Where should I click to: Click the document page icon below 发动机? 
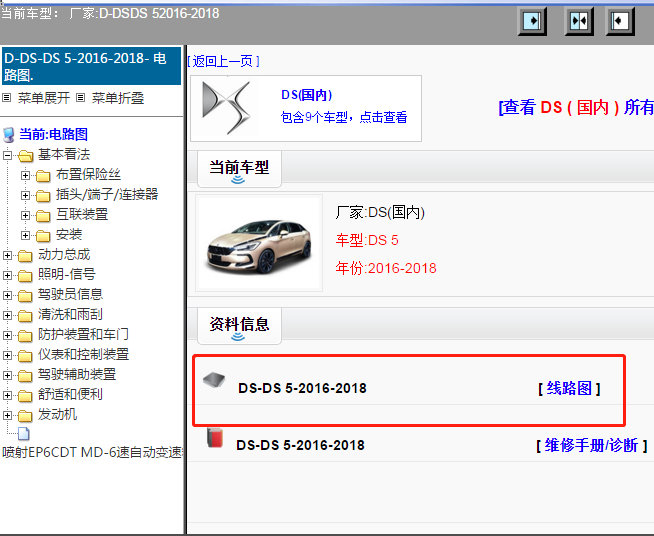pyautogui.click(x=24, y=434)
